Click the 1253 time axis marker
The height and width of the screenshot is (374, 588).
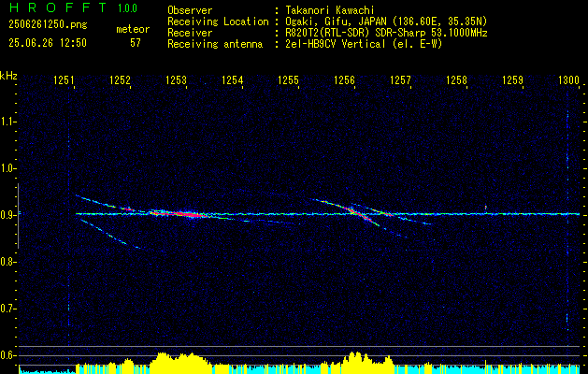point(177,79)
